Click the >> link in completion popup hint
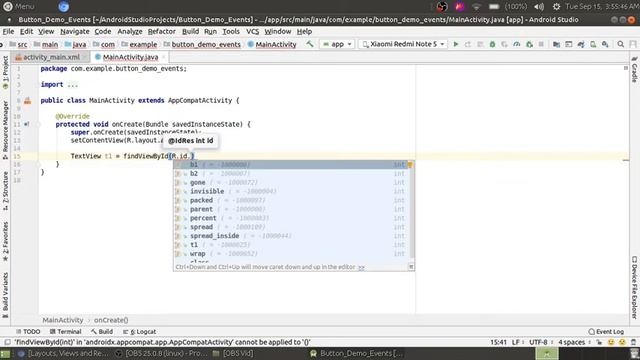Screen dimensions: 640x360 [x=361, y=267]
